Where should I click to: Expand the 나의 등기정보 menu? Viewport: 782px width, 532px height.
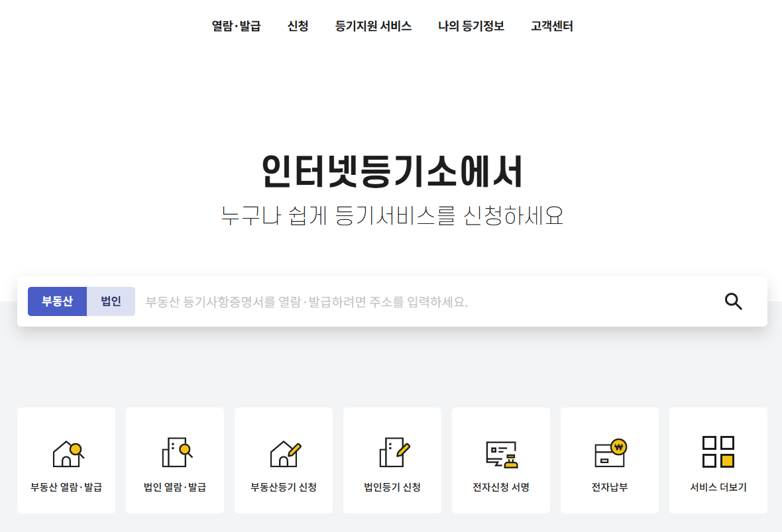click(x=471, y=27)
